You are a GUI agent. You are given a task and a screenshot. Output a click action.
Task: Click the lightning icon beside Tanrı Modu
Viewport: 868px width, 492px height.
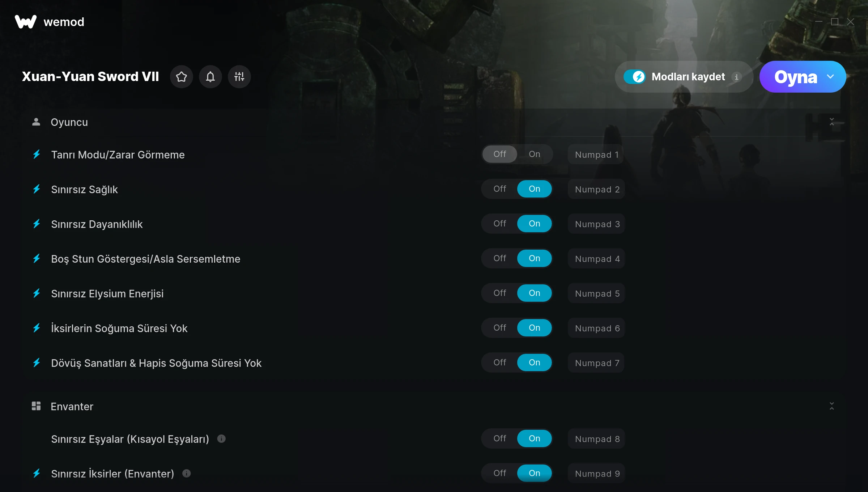click(x=37, y=154)
